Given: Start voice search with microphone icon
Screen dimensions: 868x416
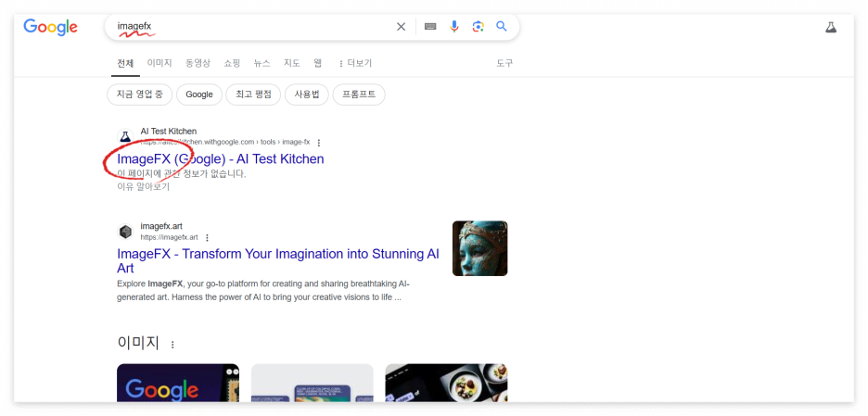Looking at the screenshot, I should [x=453, y=27].
